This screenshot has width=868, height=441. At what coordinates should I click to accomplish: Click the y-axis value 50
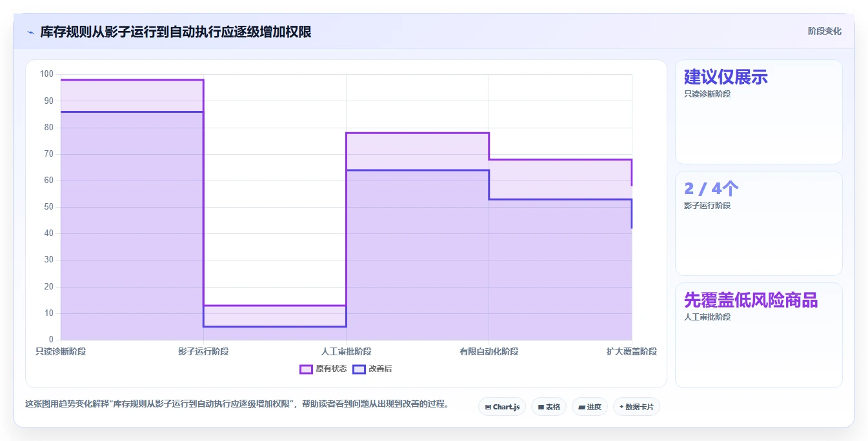pos(49,207)
